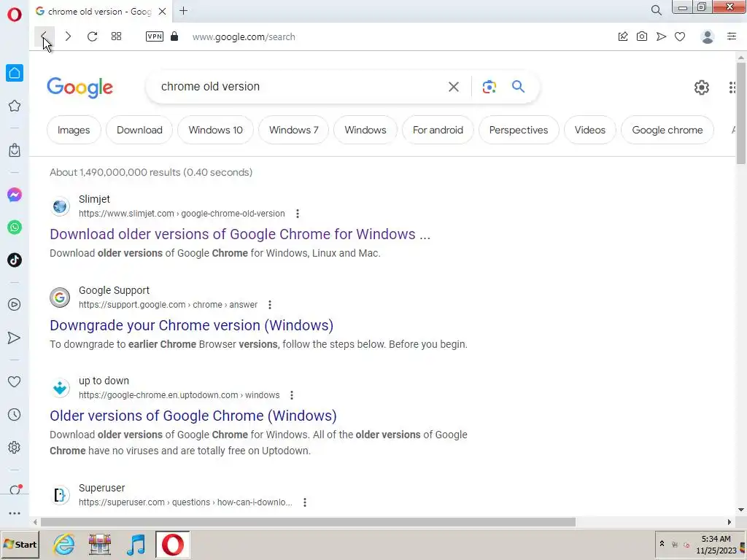Open Easy Setup panel icon

[732, 36]
